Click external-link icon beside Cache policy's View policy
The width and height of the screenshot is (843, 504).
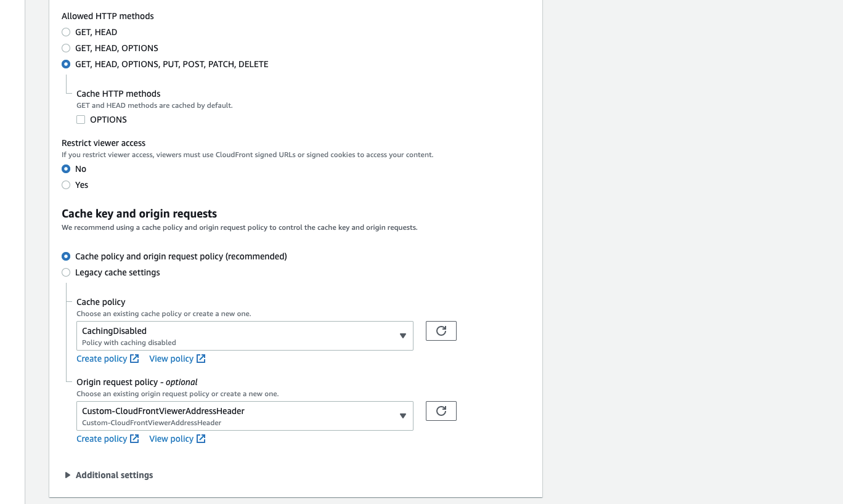[201, 359]
